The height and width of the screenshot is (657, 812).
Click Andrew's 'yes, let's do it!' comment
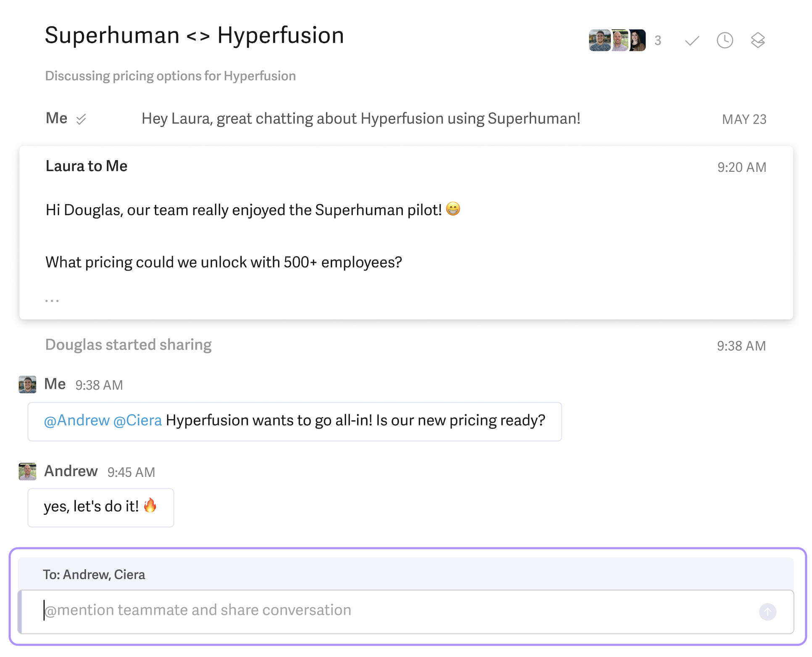click(101, 507)
